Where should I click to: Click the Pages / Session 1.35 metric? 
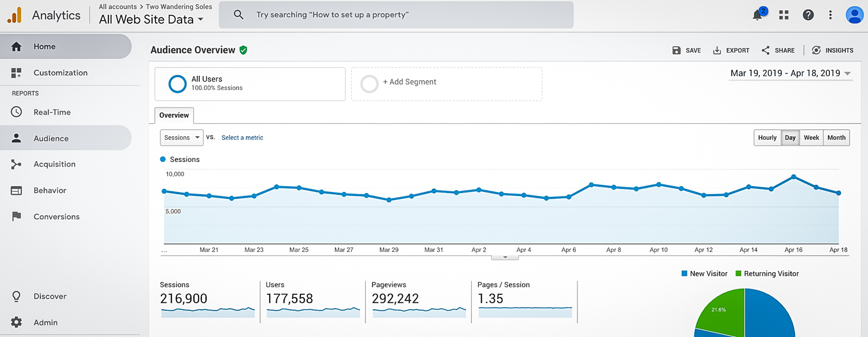tap(525, 301)
